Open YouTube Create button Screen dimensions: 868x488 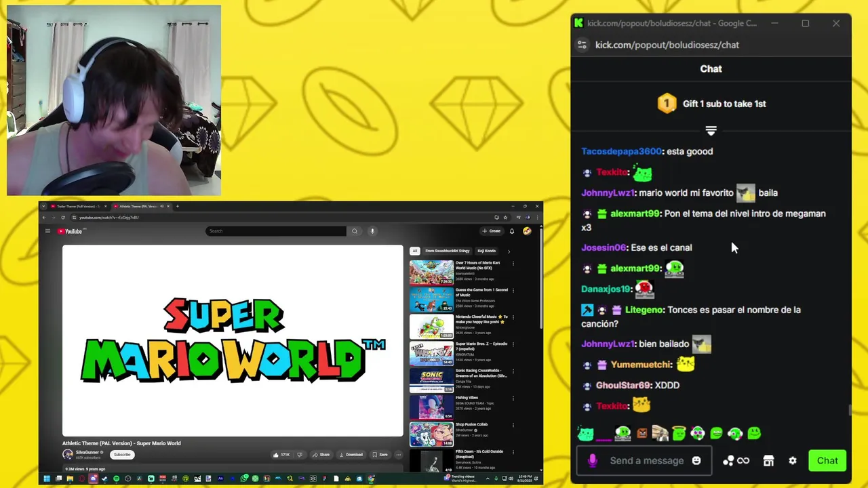pyautogui.click(x=491, y=231)
